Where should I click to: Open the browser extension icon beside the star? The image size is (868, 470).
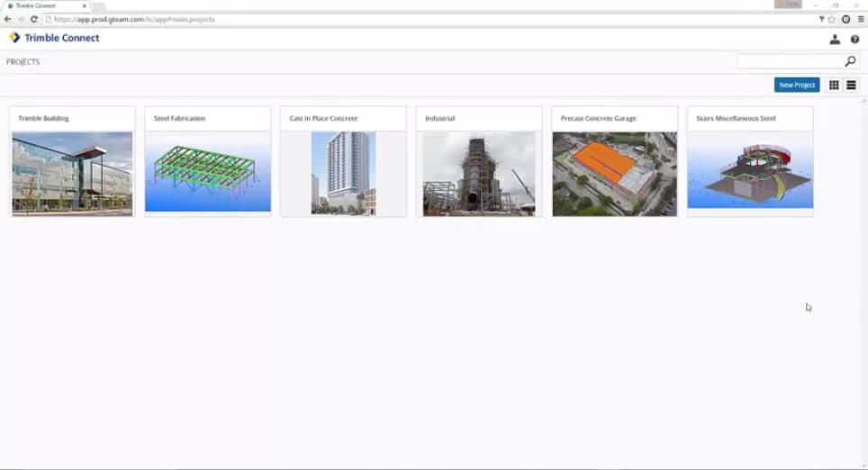(x=845, y=20)
